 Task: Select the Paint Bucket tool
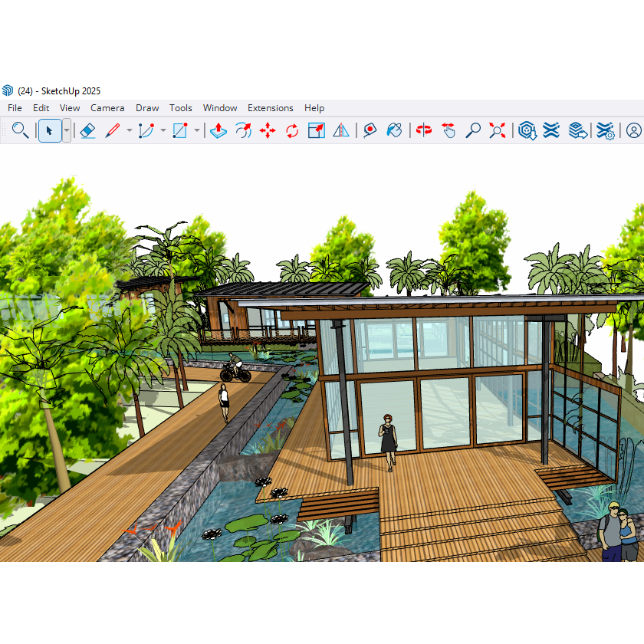394,130
